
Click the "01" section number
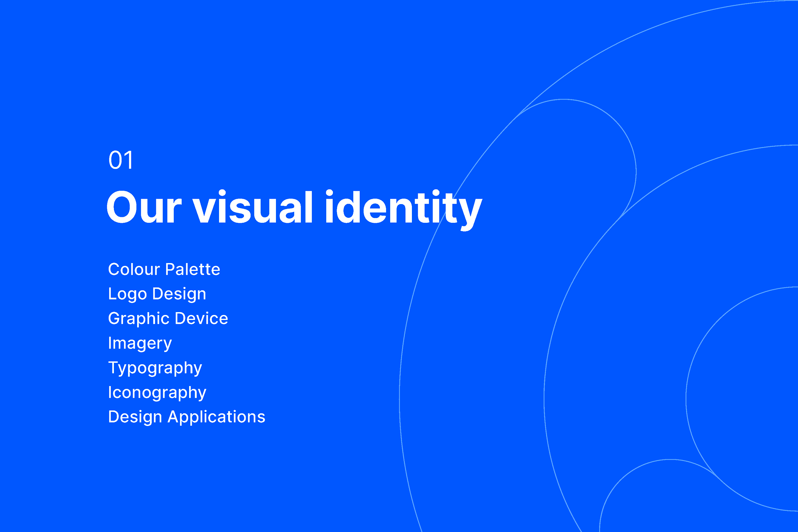121,160
